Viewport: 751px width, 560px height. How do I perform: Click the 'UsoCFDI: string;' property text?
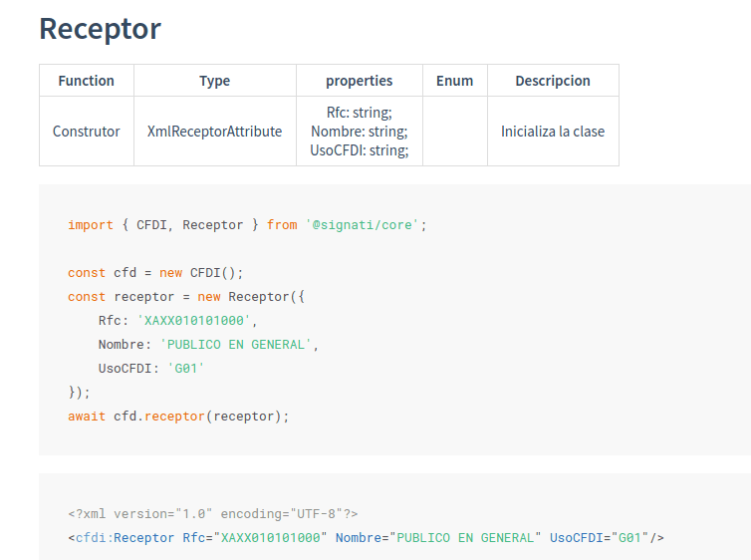(360, 150)
